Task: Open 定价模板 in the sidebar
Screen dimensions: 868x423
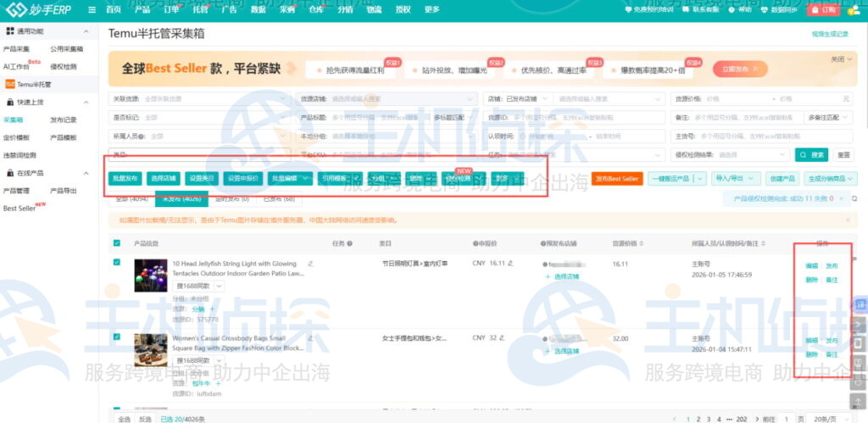Action: [16, 138]
